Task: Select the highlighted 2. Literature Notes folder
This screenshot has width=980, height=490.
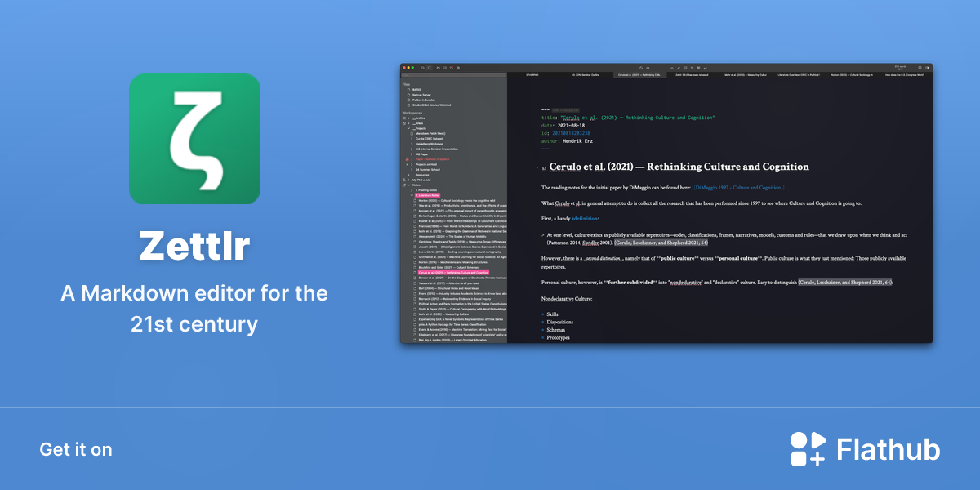Action: click(427, 195)
